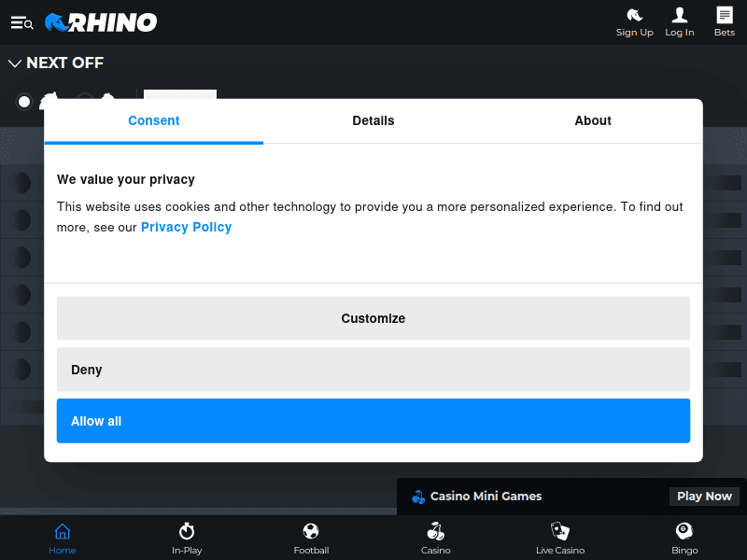This screenshot has height=560, width=747.
Task: Click the Customize button
Action: [x=373, y=318]
